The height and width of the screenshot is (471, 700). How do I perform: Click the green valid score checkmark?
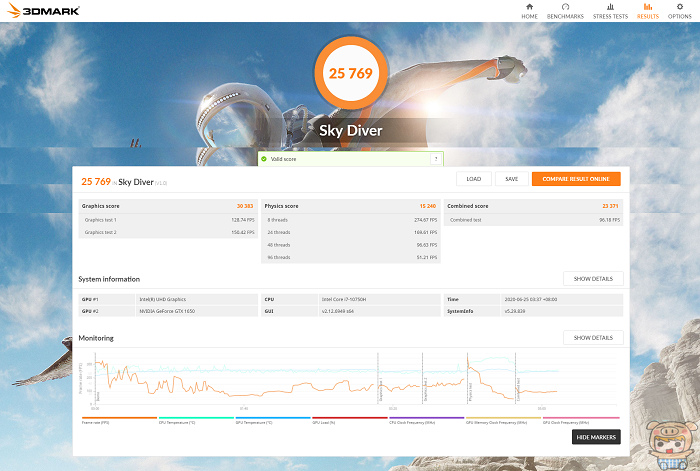pos(264,159)
